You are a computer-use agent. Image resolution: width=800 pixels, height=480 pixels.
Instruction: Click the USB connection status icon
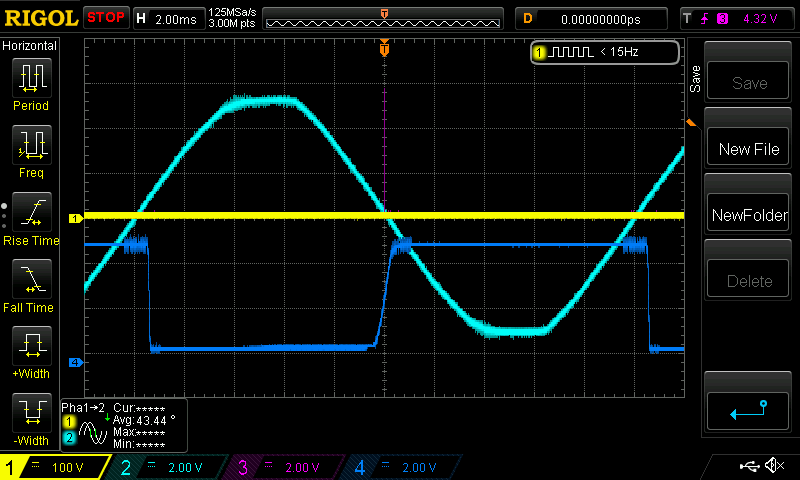(x=748, y=466)
